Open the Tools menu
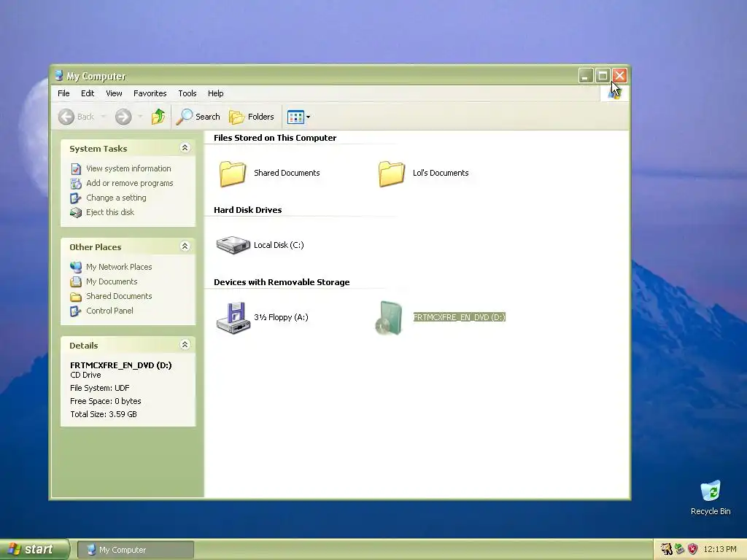The width and height of the screenshot is (747, 560). coord(187,93)
